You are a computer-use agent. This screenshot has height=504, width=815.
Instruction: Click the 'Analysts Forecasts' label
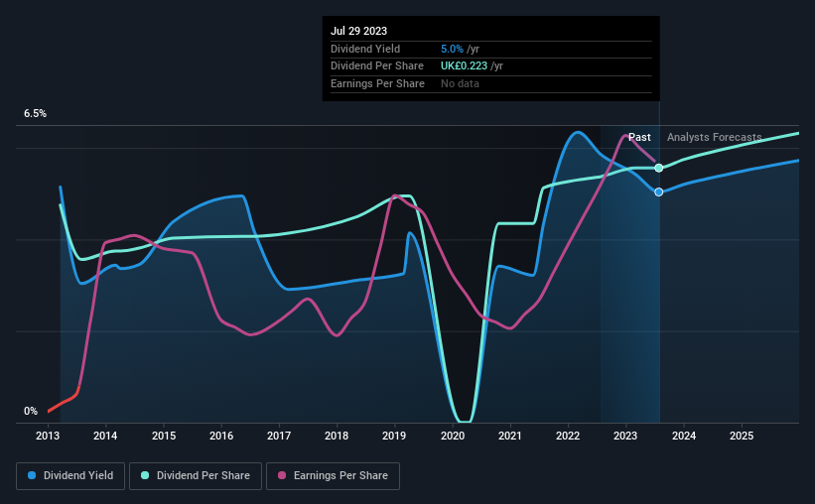click(714, 137)
